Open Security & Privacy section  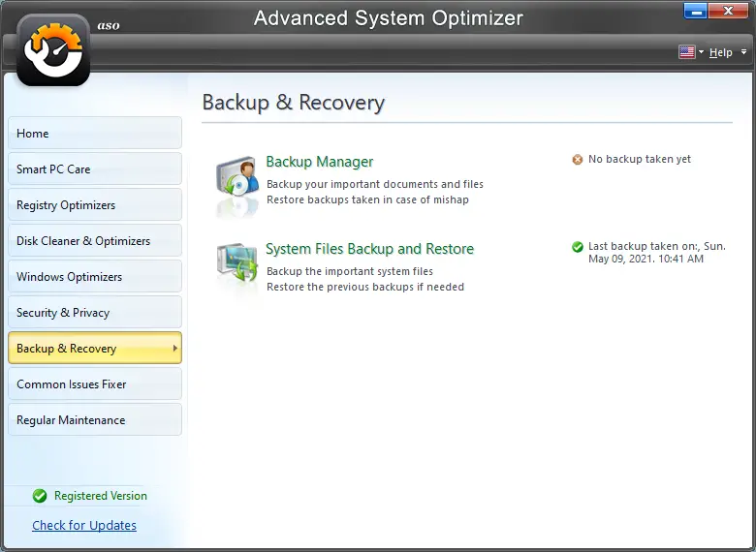tap(95, 312)
